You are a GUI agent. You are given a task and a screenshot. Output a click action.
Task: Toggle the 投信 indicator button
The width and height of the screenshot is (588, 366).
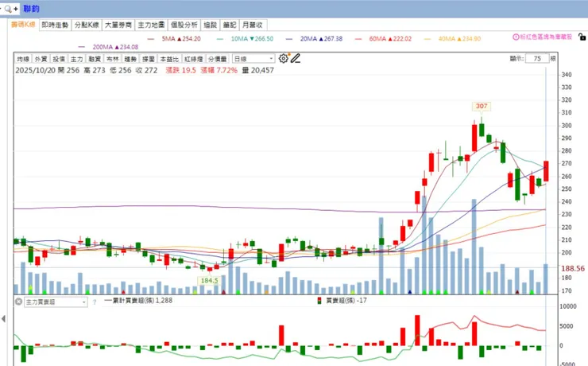[x=59, y=59]
